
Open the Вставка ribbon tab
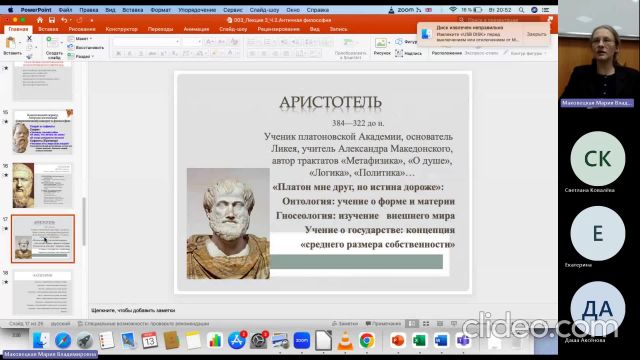pyautogui.click(x=48, y=29)
